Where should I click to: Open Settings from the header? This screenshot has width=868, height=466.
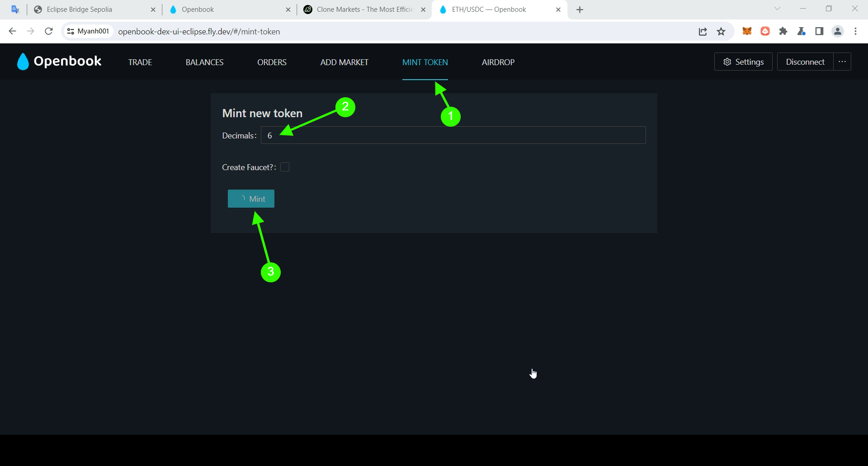point(743,62)
